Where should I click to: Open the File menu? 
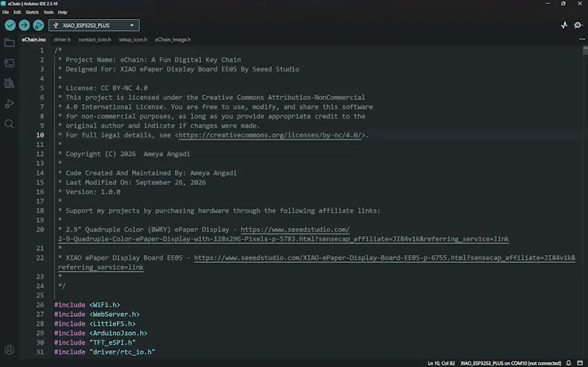pyautogui.click(x=6, y=13)
